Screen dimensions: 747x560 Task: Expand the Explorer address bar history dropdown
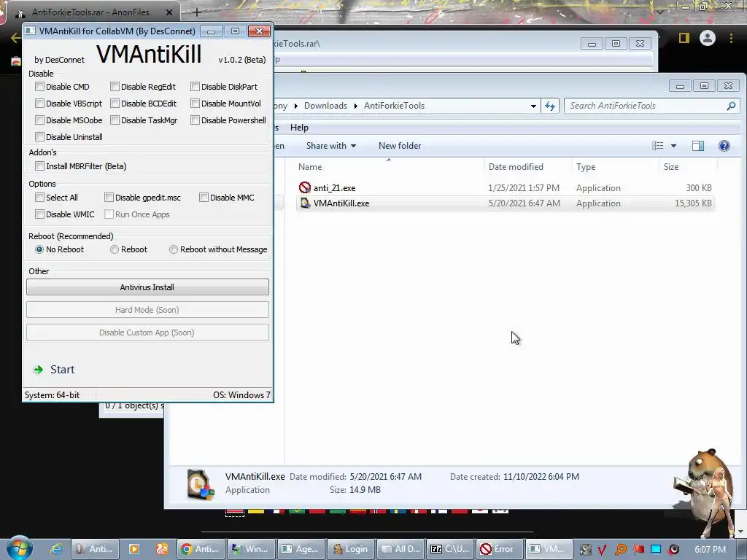coord(533,106)
